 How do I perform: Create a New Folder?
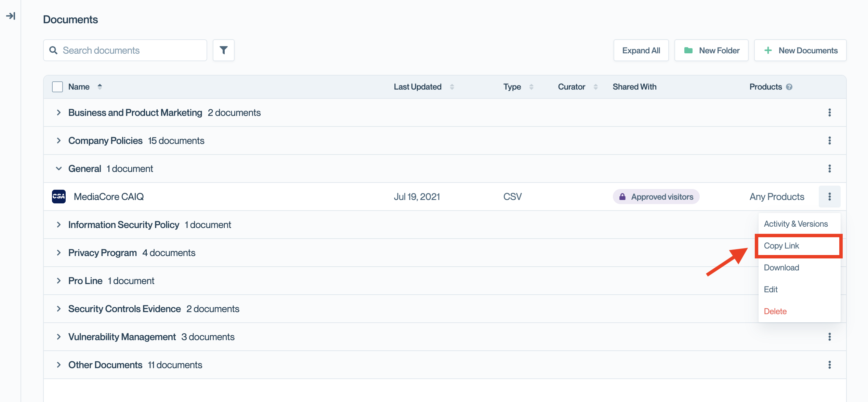click(711, 50)
